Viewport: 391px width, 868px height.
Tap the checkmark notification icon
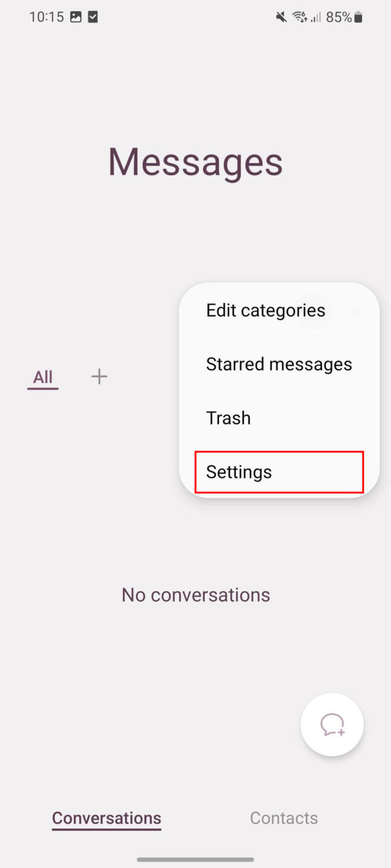[x=92, y=17]
